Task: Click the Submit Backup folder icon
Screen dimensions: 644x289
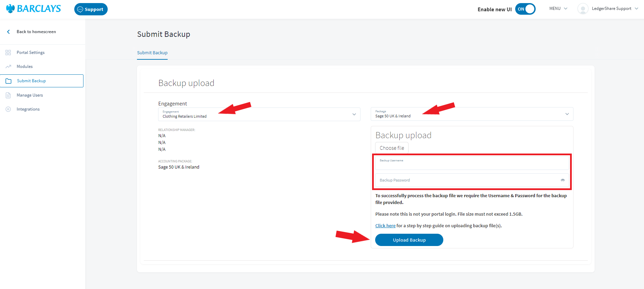Action: point(9,81)
